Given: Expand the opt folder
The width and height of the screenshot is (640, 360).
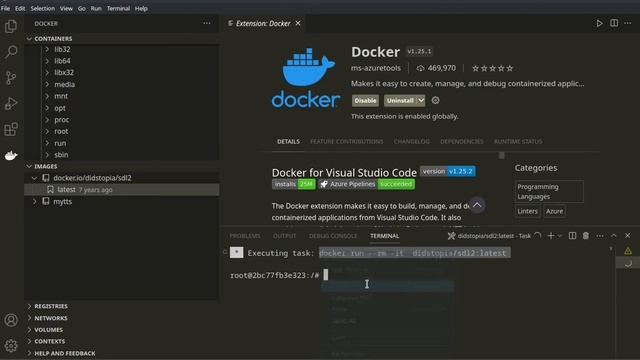Looking at the screenshot, I should 47,108.
